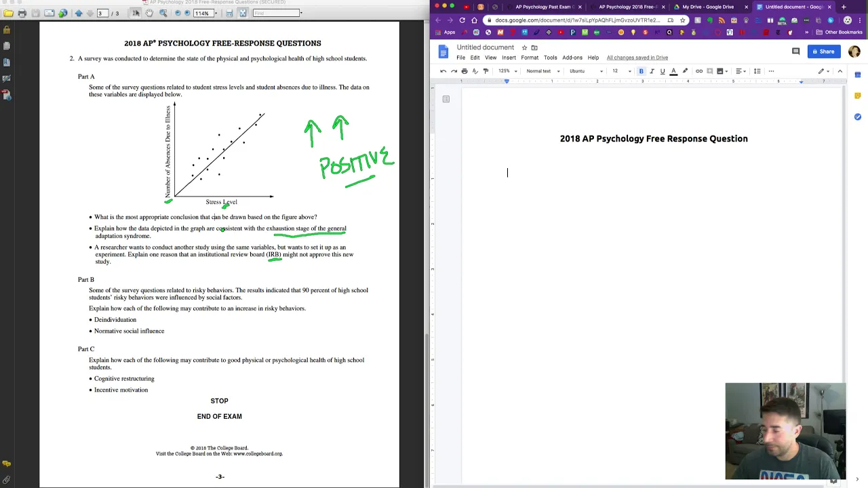Click the page number field showing 3

pyautogui.click(x=102, y=13)
